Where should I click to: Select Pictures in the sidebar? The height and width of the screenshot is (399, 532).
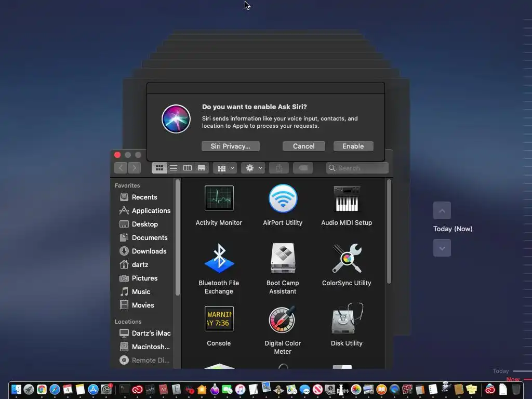[x=144, y=278]
